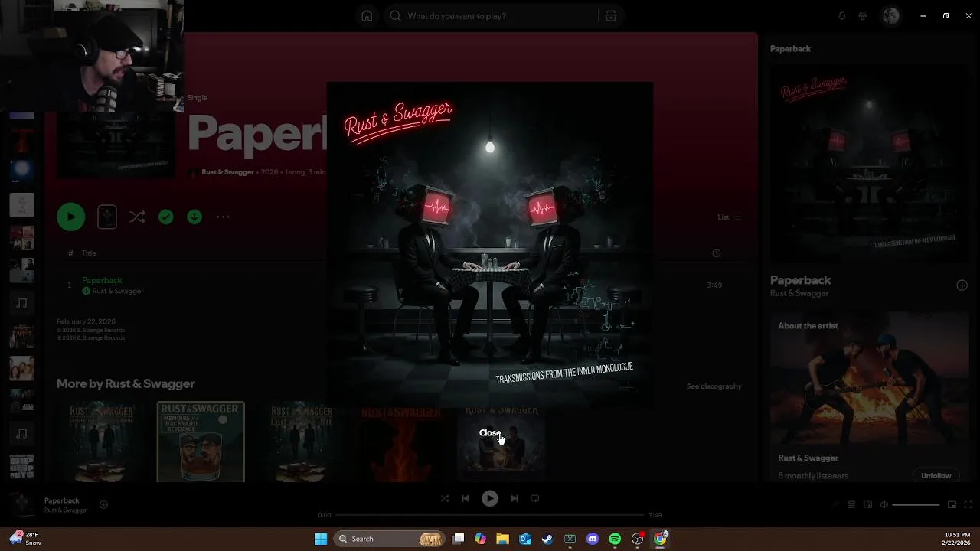
Task: Open the blue circle library item
Action: tap(21, 171)
